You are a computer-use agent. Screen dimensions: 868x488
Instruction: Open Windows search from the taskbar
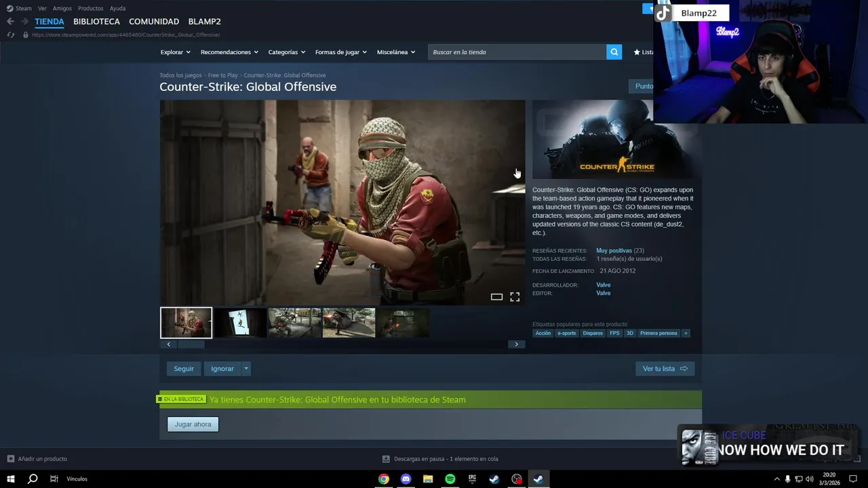(x=32, y=479)
